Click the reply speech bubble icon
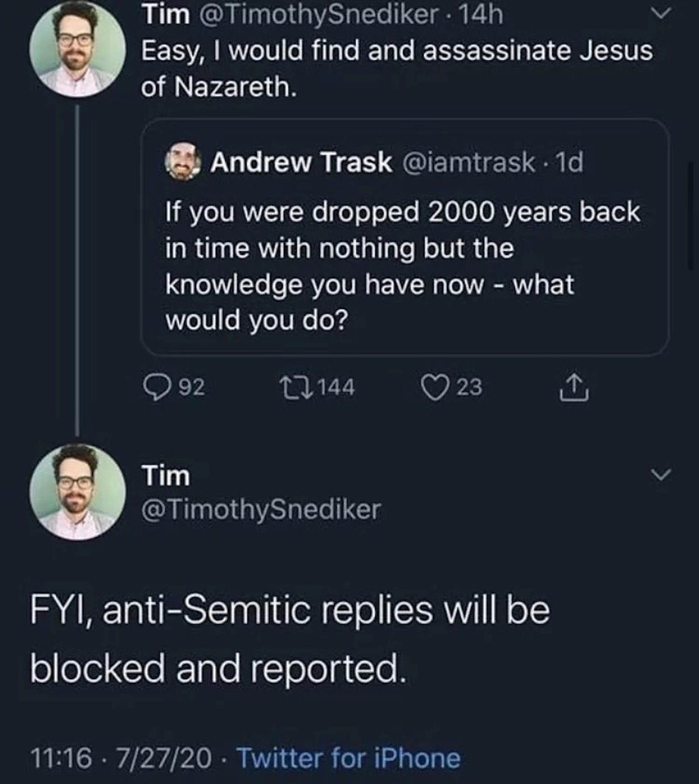 point(157,388)
